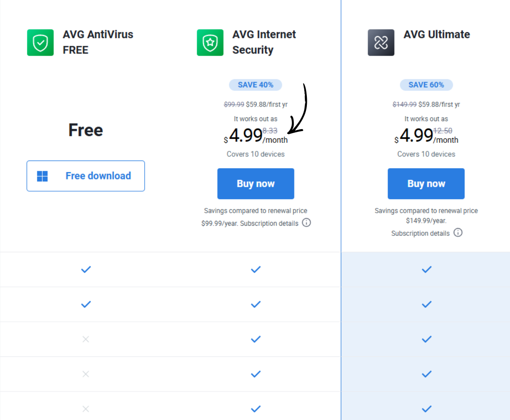Click the checkmark in AVG Ultimate's third feature row
Viewport: 510px width, 420px height.
(x=426, y=339)
